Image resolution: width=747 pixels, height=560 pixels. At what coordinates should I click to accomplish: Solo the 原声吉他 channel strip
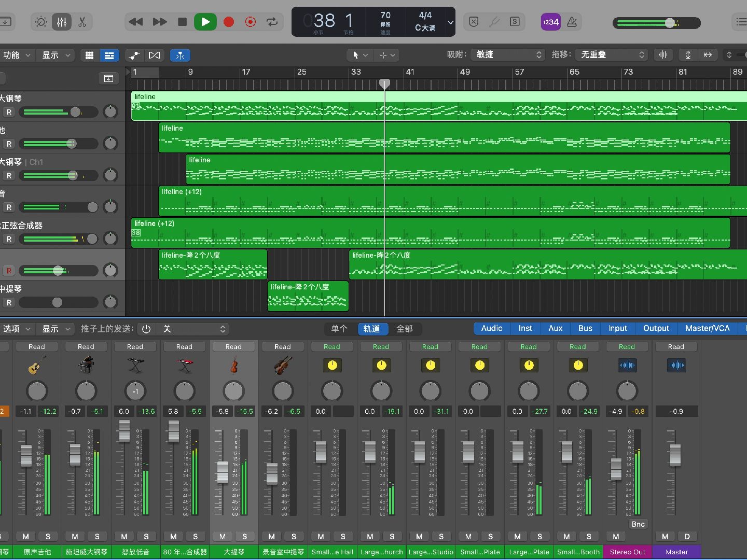click(x=48, y=536)
